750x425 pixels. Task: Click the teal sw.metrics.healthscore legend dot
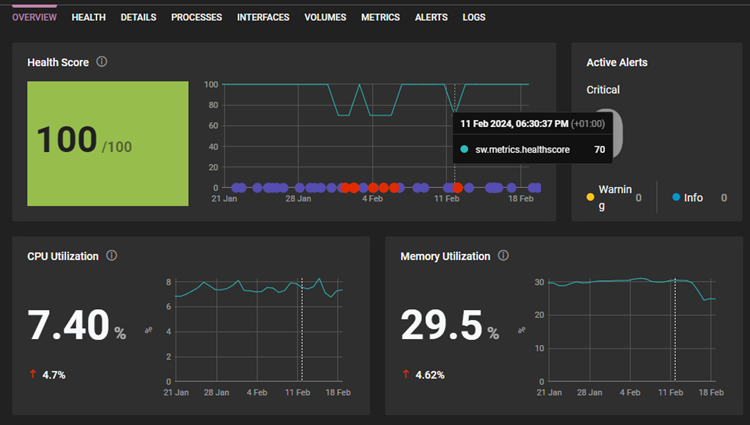pos(464,149)
